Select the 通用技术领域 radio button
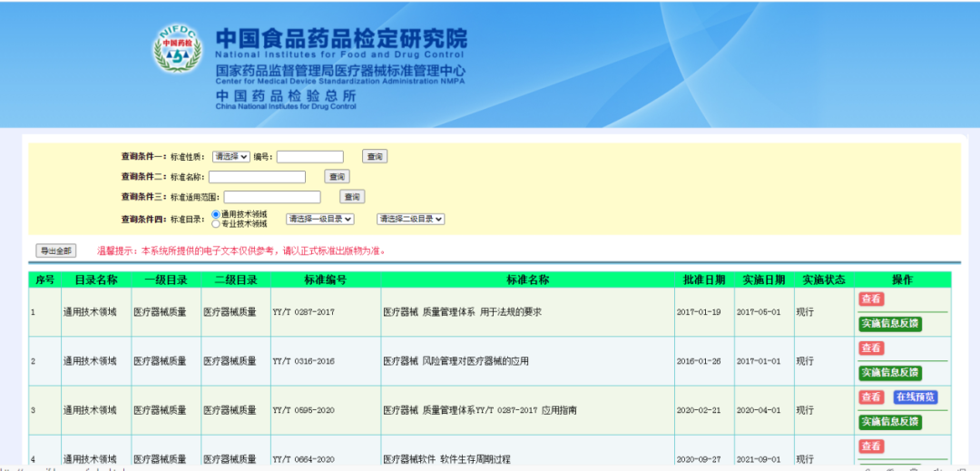 click(216, 214)
